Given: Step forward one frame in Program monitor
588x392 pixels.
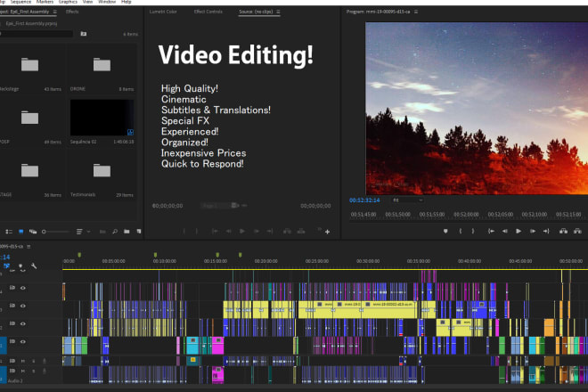Looking at the screenshot, I should 533,231.
